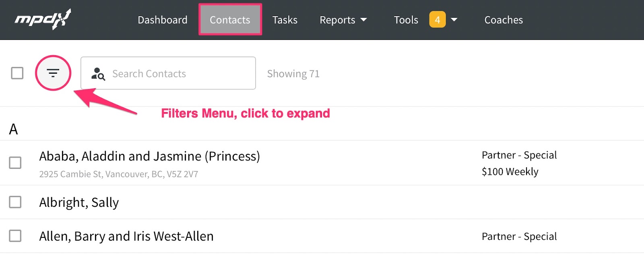The height and width of the screenshot is (262, 644).
Task: Expand the Reports dropdown arrow
Action: point(364,20)
